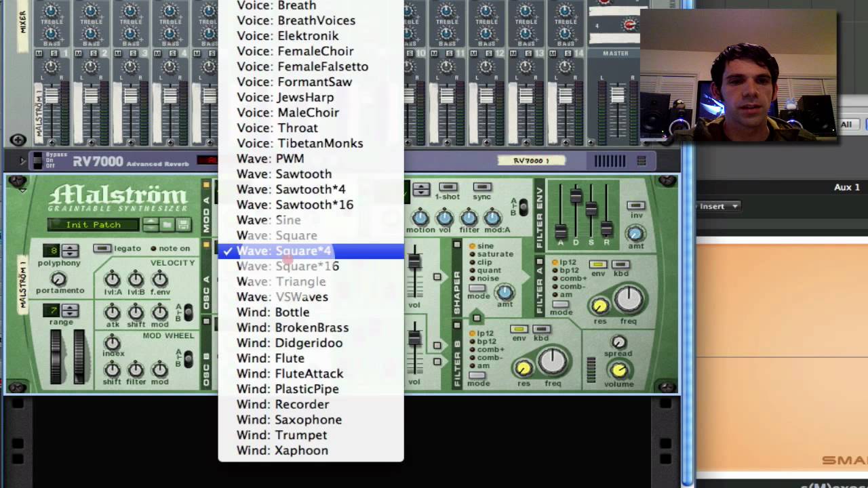Click channel 2 treble knob in mixer
This screenshot has width=868, height=488.
coord(91,11)
